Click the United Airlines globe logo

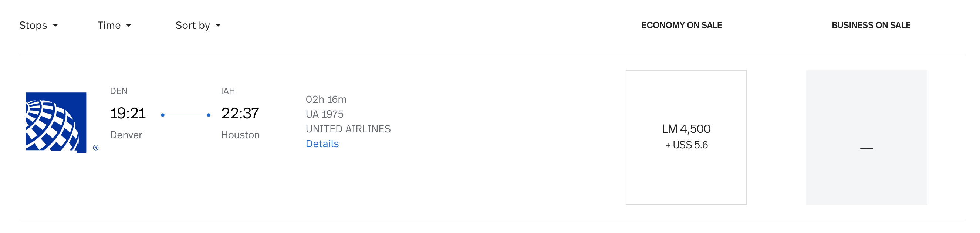tap(56, 122)
